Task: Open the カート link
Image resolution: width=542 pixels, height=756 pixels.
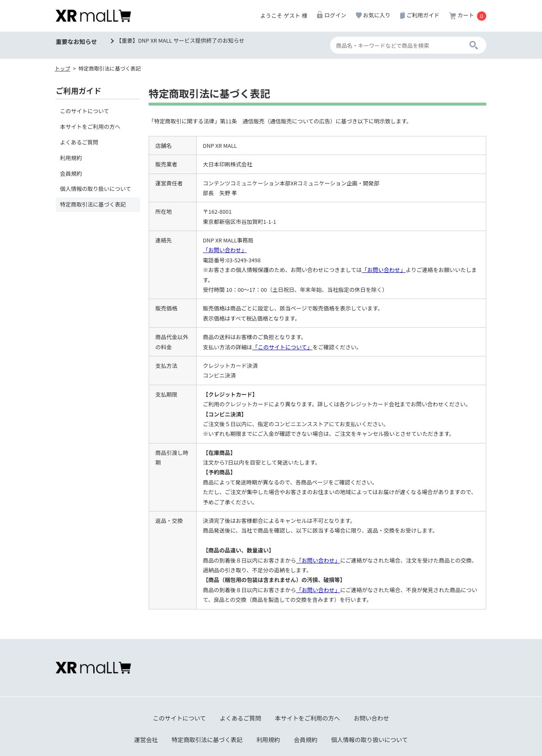Action: click(x=466, y=15)
